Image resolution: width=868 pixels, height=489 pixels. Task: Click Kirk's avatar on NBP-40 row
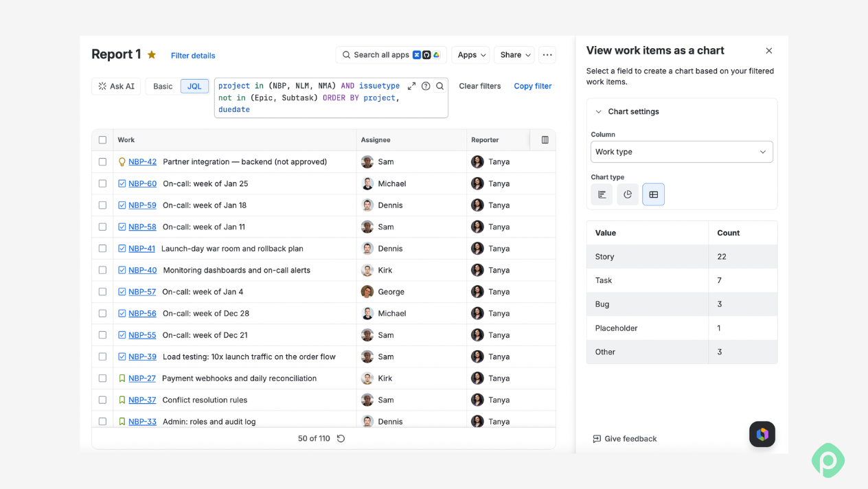click(x=367, y=270)
